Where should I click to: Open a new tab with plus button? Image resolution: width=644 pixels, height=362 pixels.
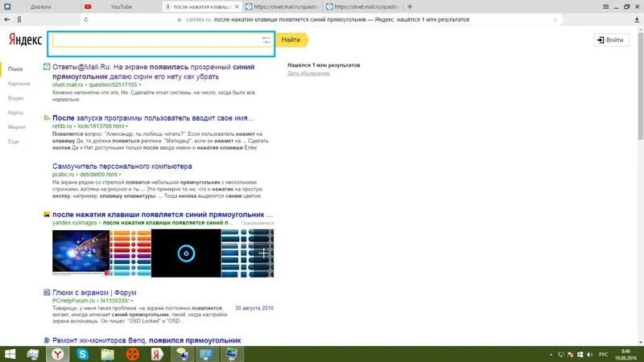[410, 6]
